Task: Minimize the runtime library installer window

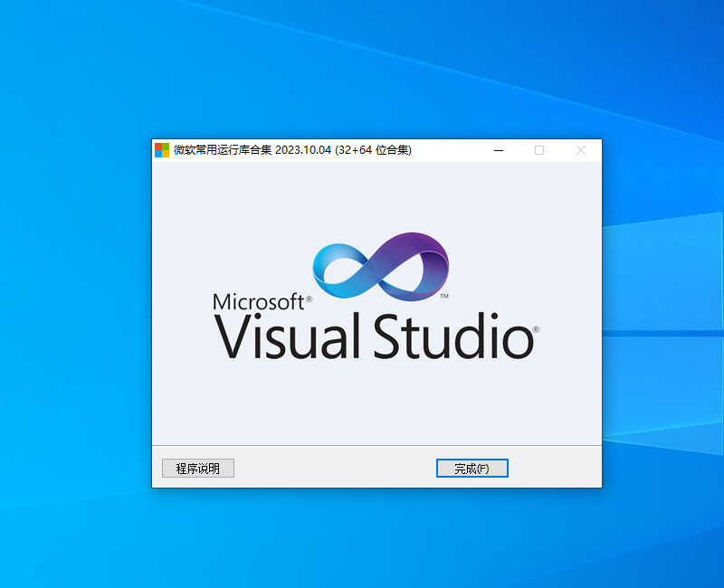Action: 498,150
